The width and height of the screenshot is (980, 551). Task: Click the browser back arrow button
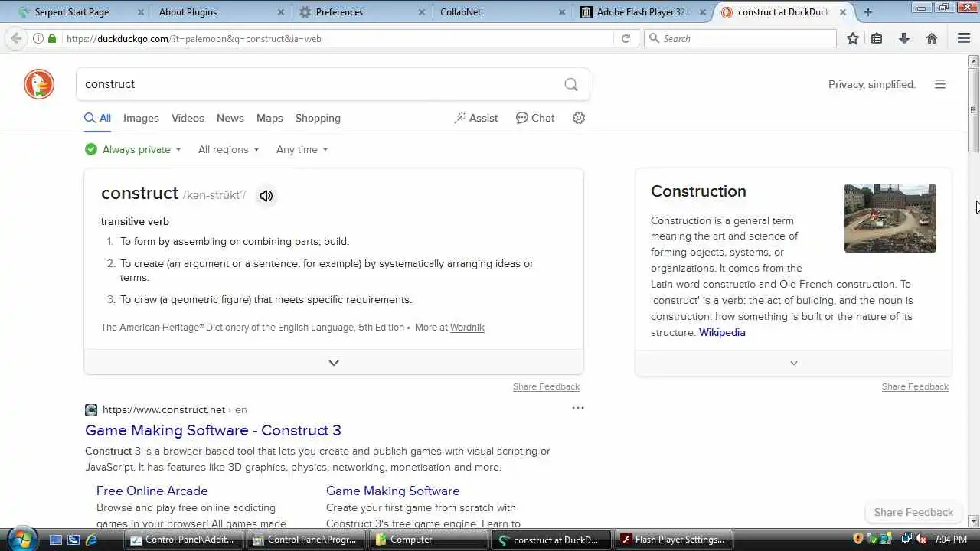16,38
